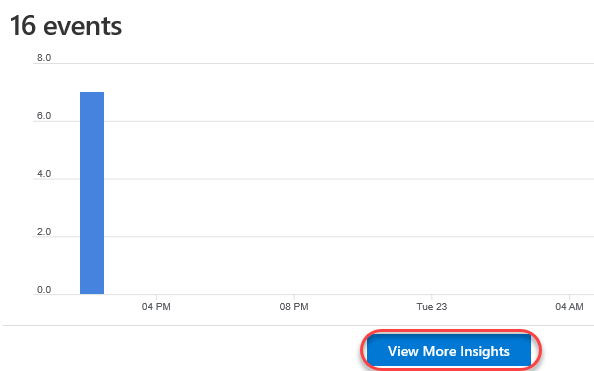The height and width of the screenshot is (371, 594).
Task: Click the 04 AM time label
Action: pyautogui.click(x=569, y=307)
